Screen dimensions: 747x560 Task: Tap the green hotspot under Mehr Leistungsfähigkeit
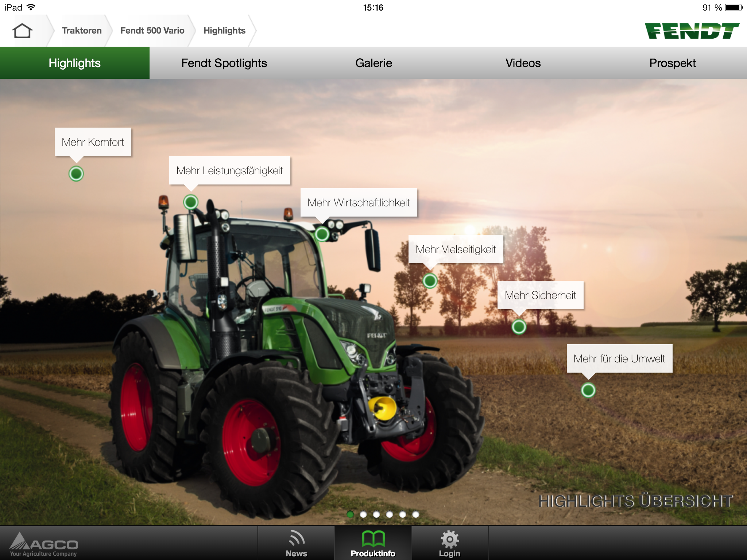pyautogui.click(x=191, y=202)
